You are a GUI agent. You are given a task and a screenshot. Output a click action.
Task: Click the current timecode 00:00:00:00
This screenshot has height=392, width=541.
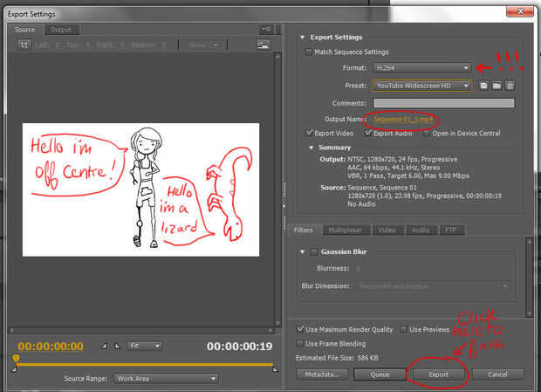(x=51, y=347)
